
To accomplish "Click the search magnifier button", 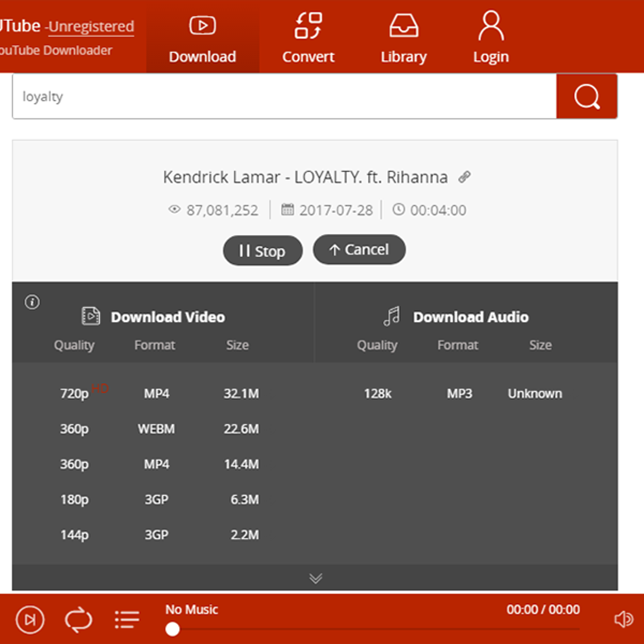I will (x=587, y=96).
